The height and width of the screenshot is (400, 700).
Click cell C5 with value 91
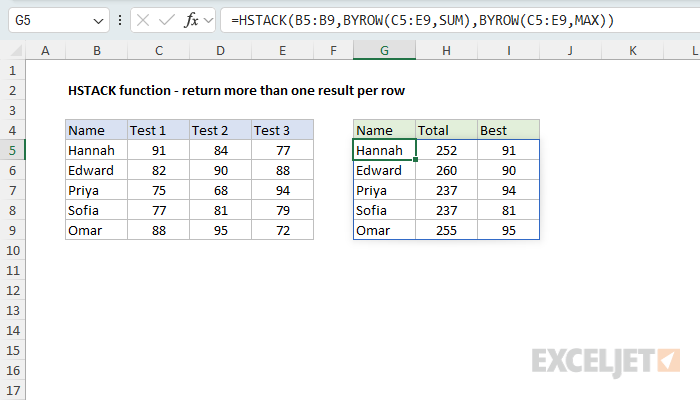(158, 150)
